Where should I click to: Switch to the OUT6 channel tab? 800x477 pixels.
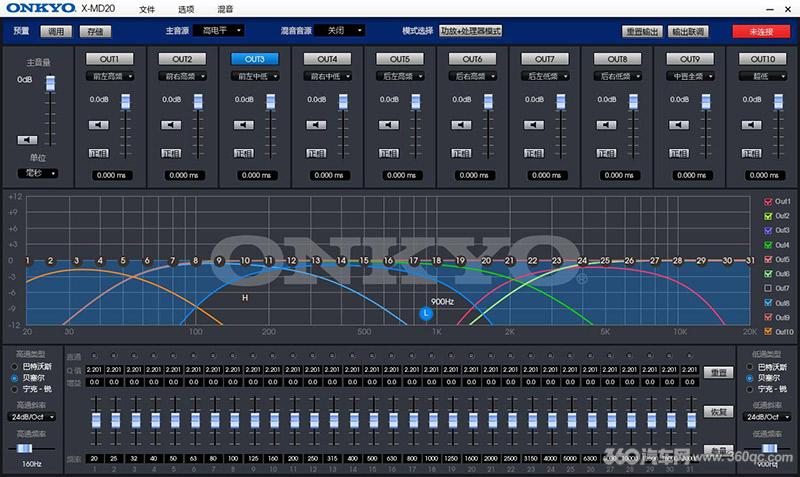[x=472, y=59]
